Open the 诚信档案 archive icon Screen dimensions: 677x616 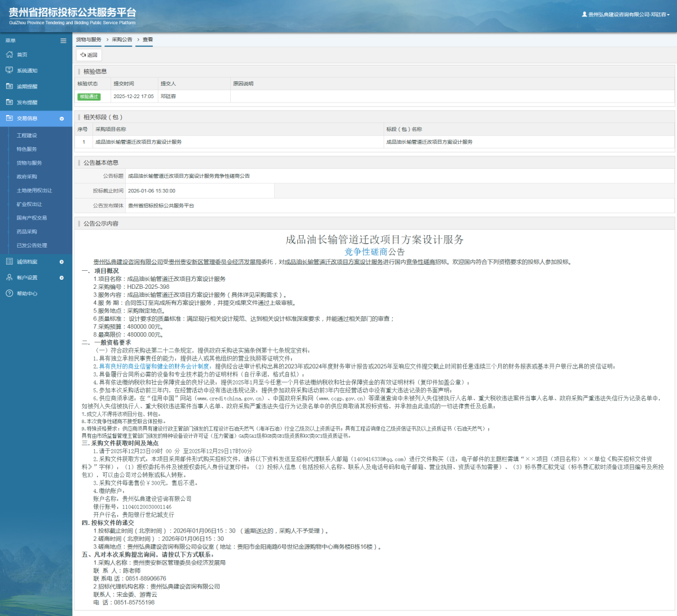(x=8, y=261)
